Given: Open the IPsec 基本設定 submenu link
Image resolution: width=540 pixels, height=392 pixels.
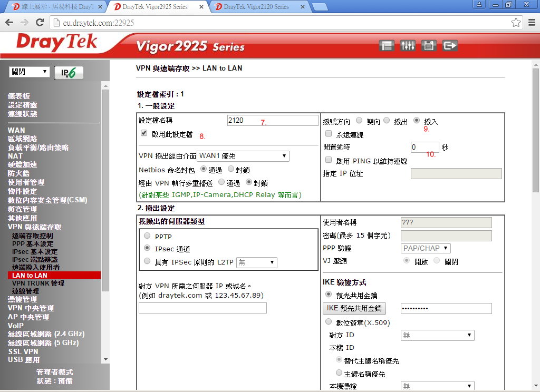Looking at the screenshot, I should [35, 251].
